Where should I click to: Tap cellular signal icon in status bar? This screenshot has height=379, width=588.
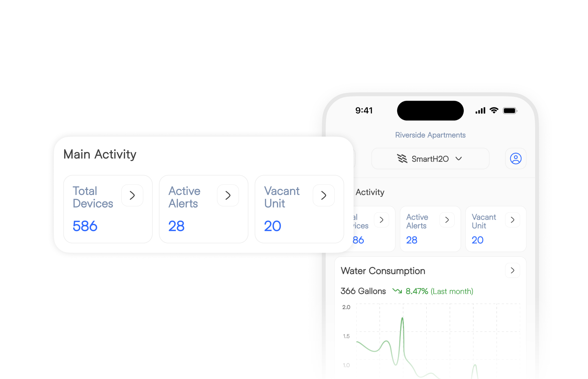click(x=480, y=110)
